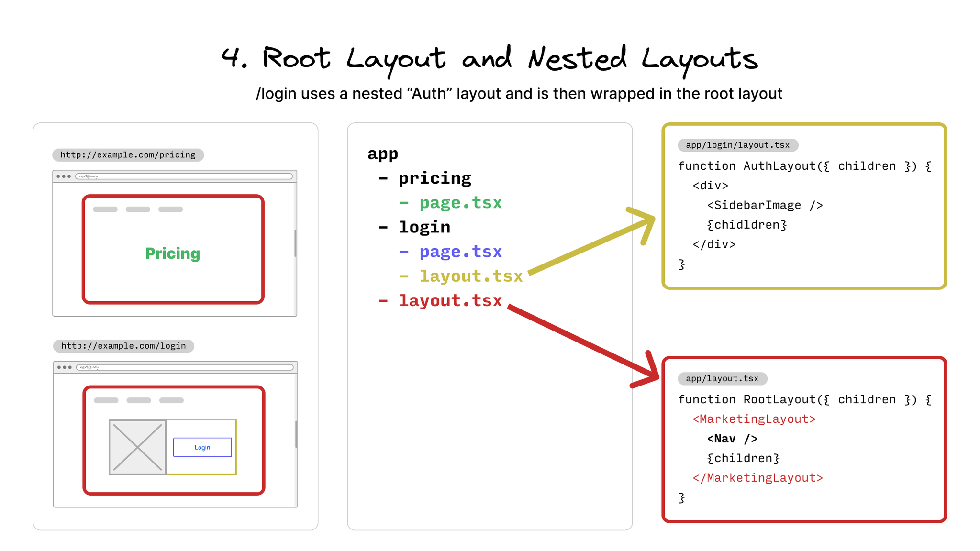Click the pricing mockup address bar

[184, 176]
